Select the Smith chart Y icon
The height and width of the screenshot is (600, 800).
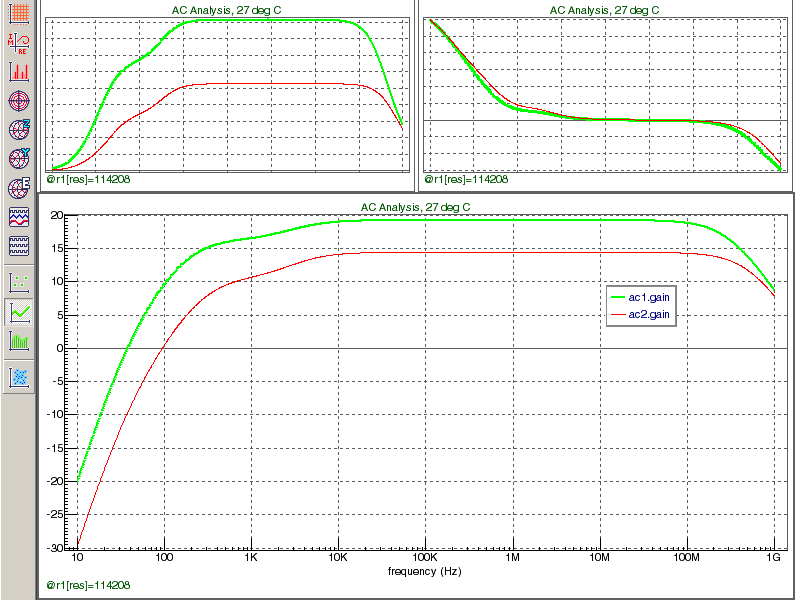[x=19, y=159]
